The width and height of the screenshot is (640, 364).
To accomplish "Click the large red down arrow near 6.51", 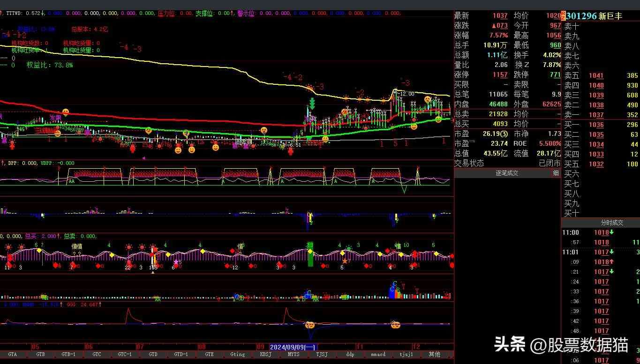I will (291, 151).
